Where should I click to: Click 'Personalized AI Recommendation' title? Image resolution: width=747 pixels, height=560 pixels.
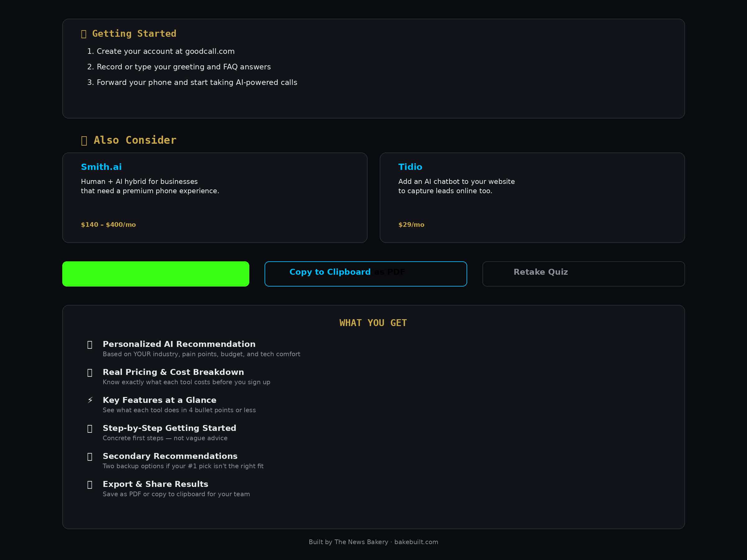click(179, 344)
